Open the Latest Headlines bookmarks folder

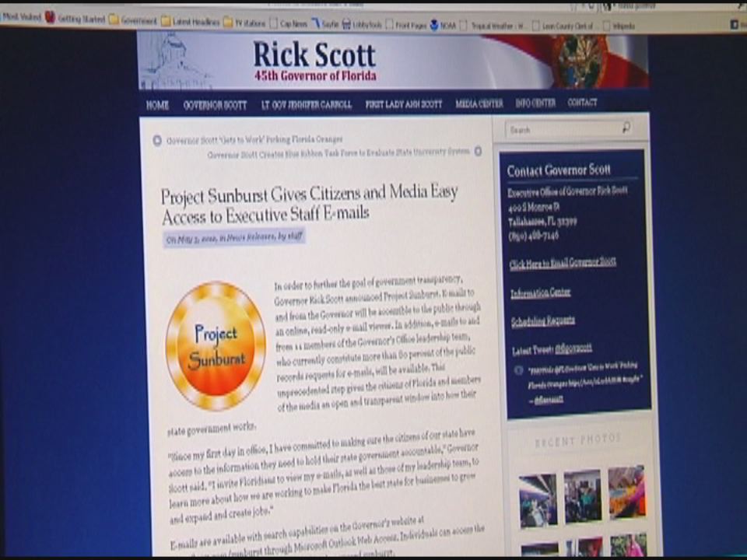pyautogui.click(x=191, y=22)
